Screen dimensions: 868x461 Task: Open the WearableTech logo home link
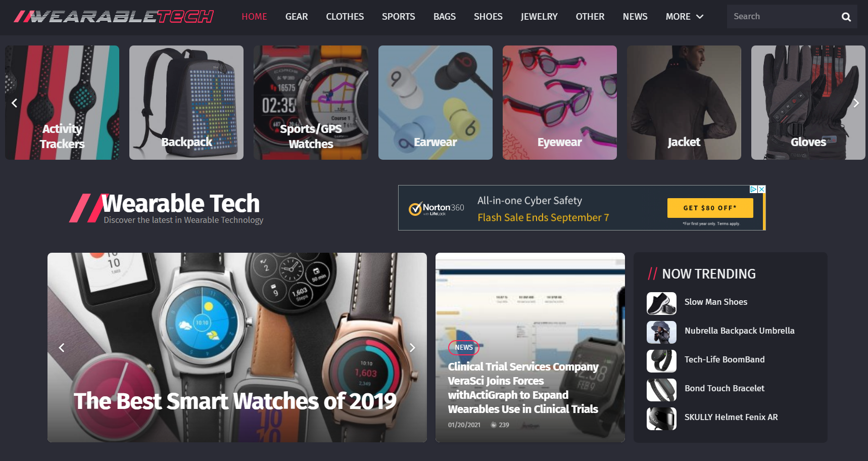pos(114,17)
